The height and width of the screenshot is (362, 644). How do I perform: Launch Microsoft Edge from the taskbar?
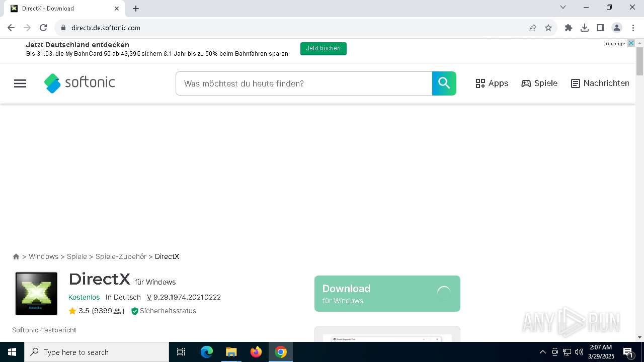tap(207, 352)
